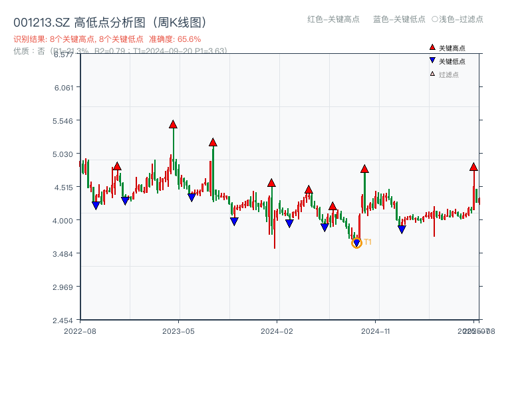Screen dimensions: 532x399
Task: Select the first red high marker after 2022-08
Action: click(117, 166)
